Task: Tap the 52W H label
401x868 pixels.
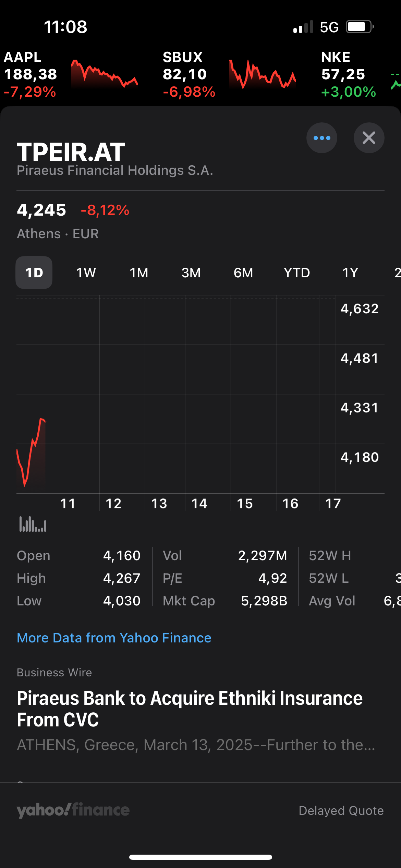Action: [330, 555]
